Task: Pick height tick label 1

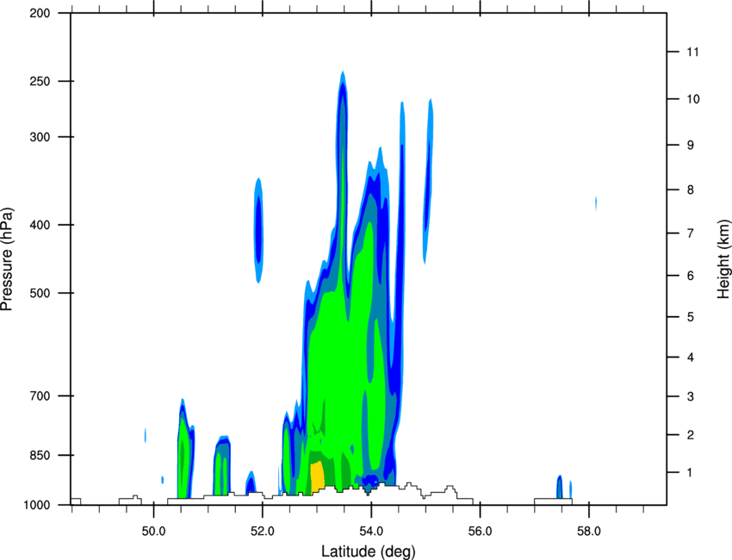Action: [x=691, y=473]
